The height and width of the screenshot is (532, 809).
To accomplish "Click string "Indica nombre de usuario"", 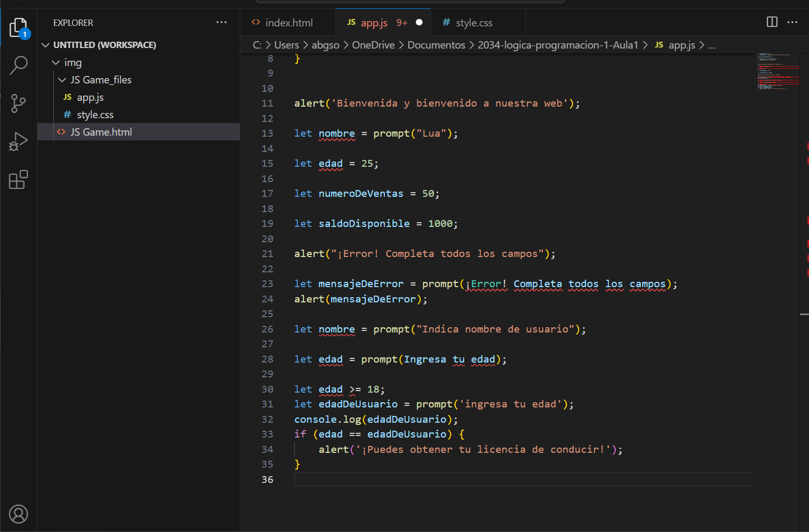I will (x=495, y=329).
